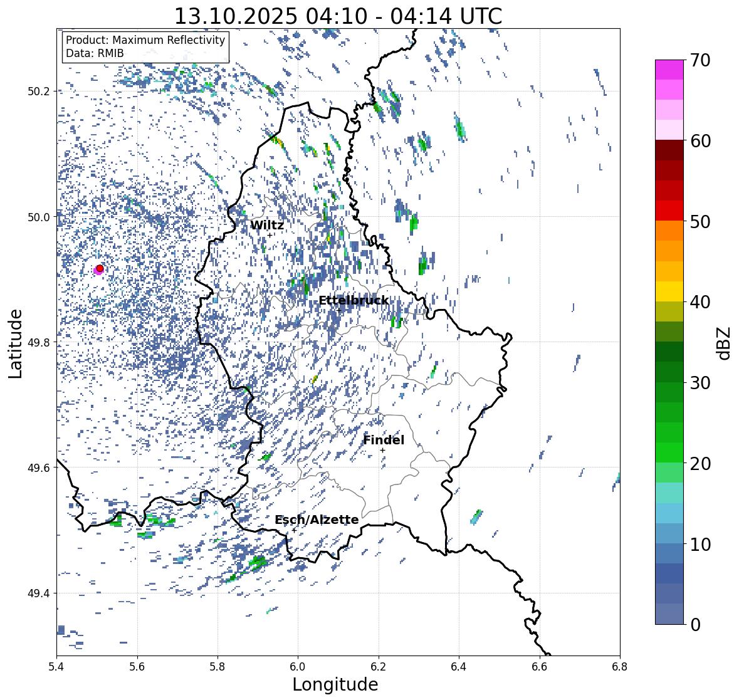Image resolution: width=739 pixels, height=700 pixels.
Task: Click the magenta top swatch of the colorbar
Action: pyautogui.click(x=669, y=70)
